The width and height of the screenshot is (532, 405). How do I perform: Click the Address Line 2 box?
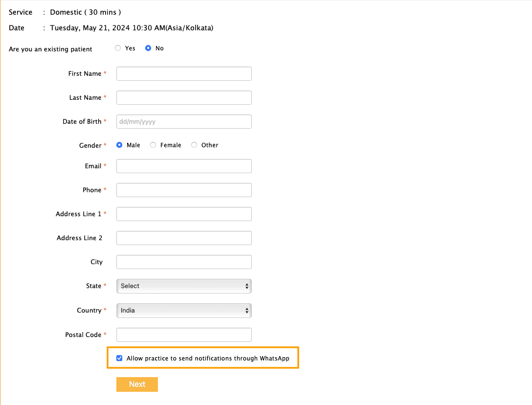[x=184, y=238]
